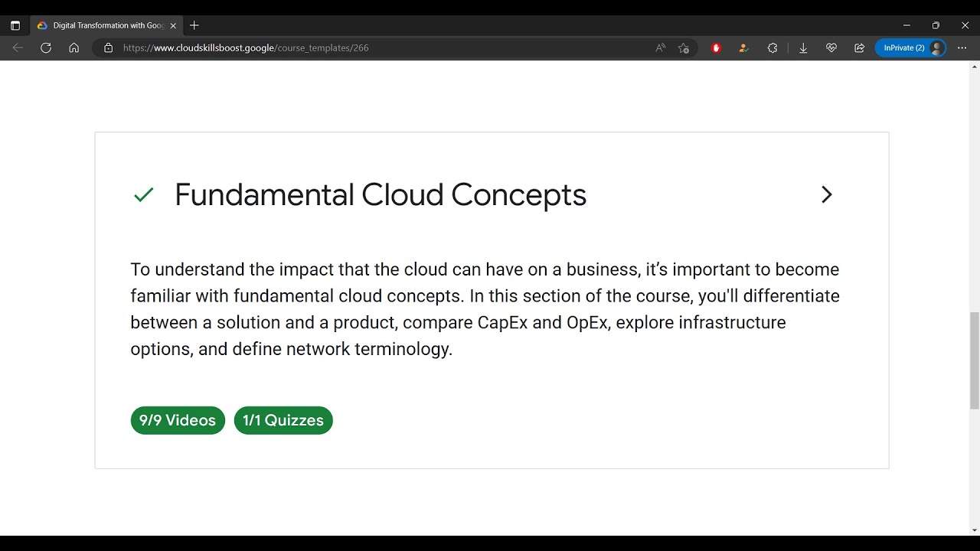Expand Fundamental Cloud Concepts section chevron

tap(826, 194)
